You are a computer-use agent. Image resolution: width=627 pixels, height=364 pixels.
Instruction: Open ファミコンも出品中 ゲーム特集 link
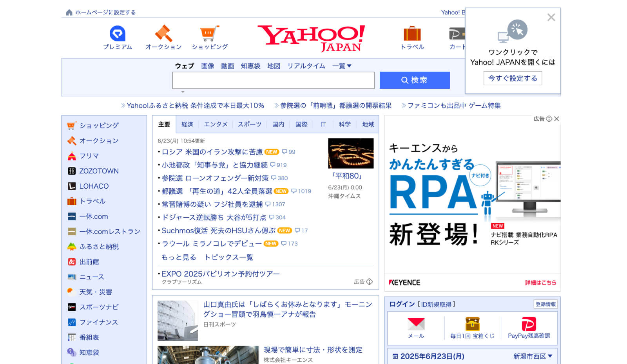[454, 106]
